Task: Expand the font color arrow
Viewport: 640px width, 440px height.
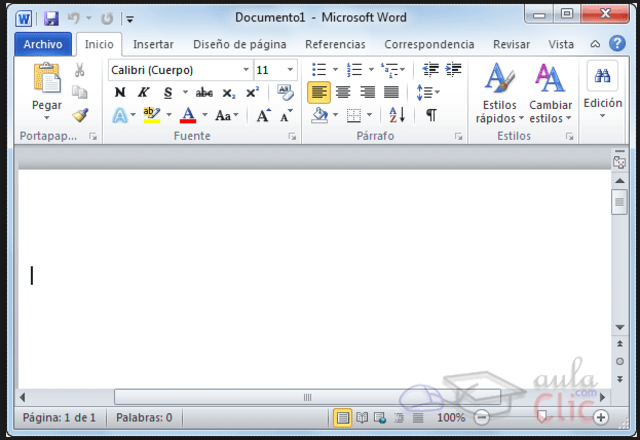Action: click(205, 115)
